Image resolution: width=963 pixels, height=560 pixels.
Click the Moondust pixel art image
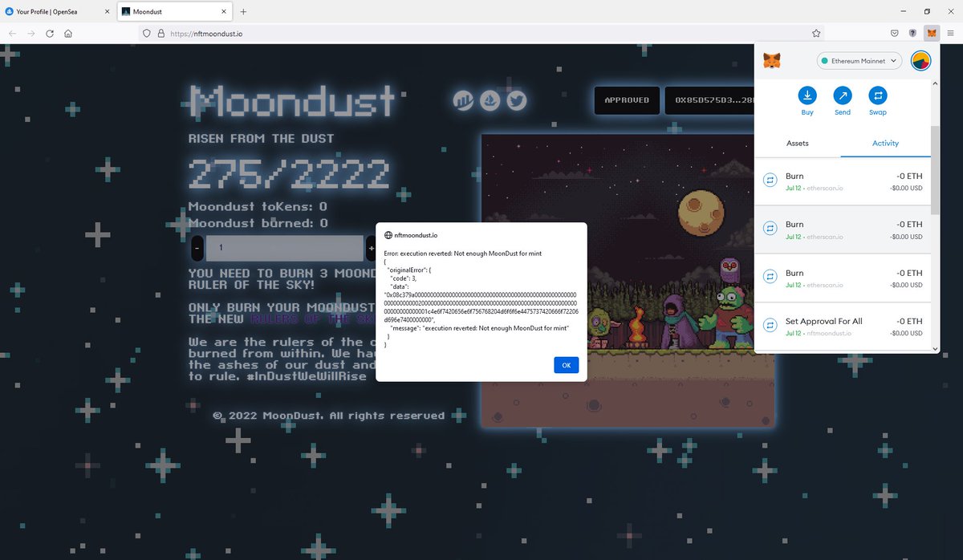coord(628,280)
